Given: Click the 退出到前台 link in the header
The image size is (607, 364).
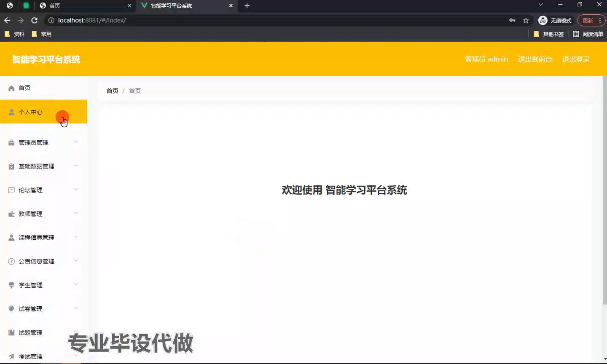Looking at the screenshot, I should tap(535, 59).
